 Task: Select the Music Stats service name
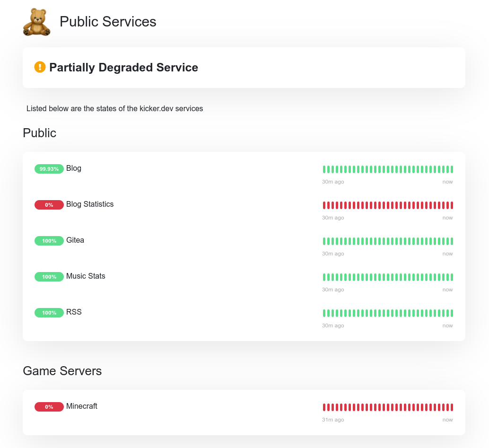(x=86, y=276)
